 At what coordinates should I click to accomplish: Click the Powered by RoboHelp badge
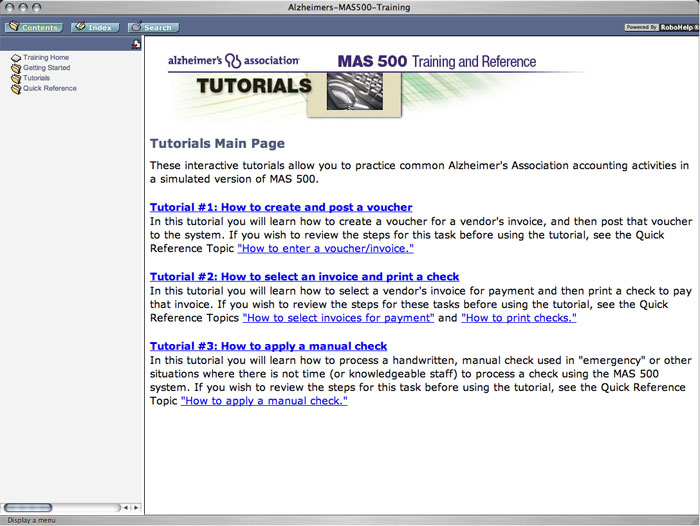coord(660,27)
